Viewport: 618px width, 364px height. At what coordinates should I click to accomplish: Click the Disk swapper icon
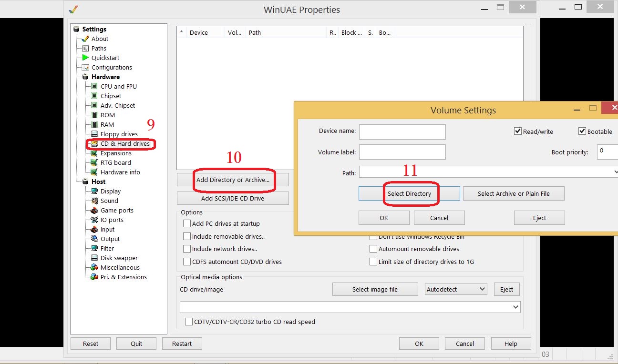(x=94, y=258)
